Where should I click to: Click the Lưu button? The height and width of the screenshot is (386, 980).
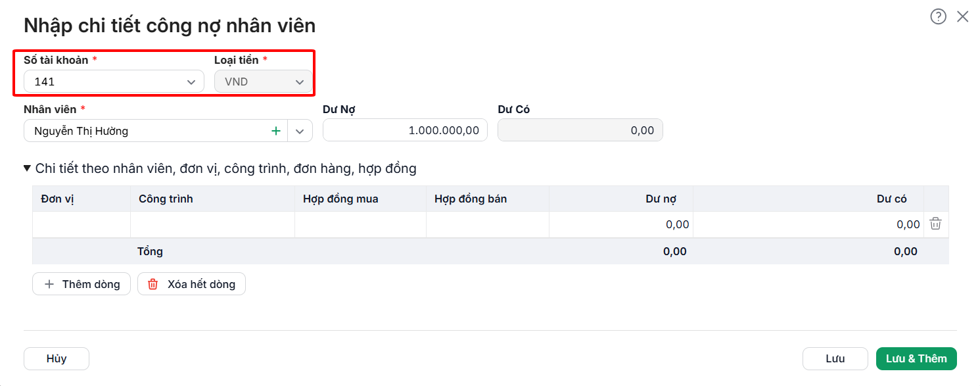[835, 358]
